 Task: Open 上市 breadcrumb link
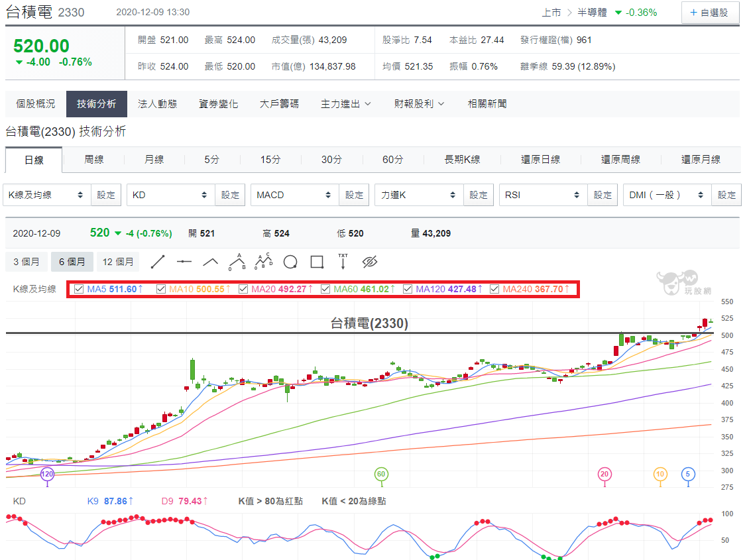pos(551,13)
